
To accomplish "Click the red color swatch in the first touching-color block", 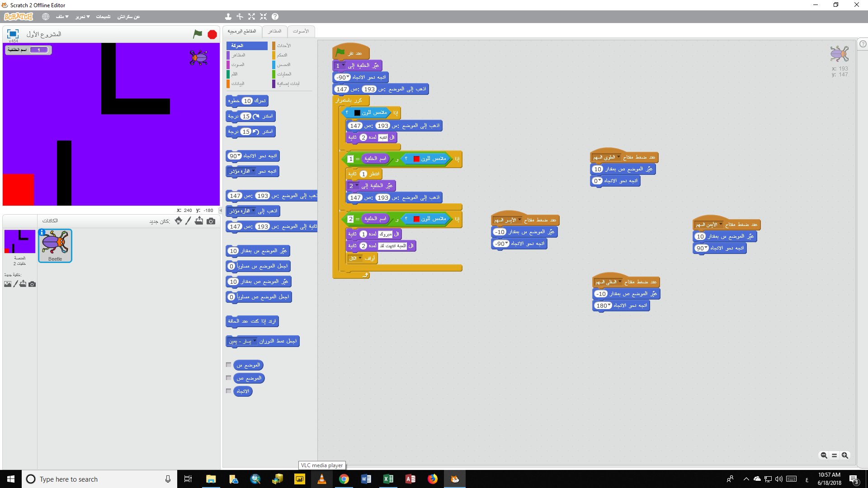I will point(416,159).
